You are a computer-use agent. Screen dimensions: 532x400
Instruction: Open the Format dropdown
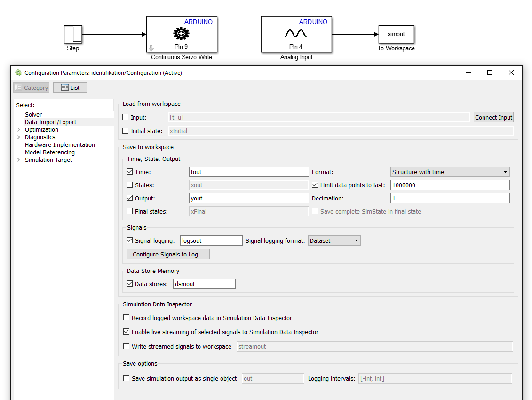[450, 172]
